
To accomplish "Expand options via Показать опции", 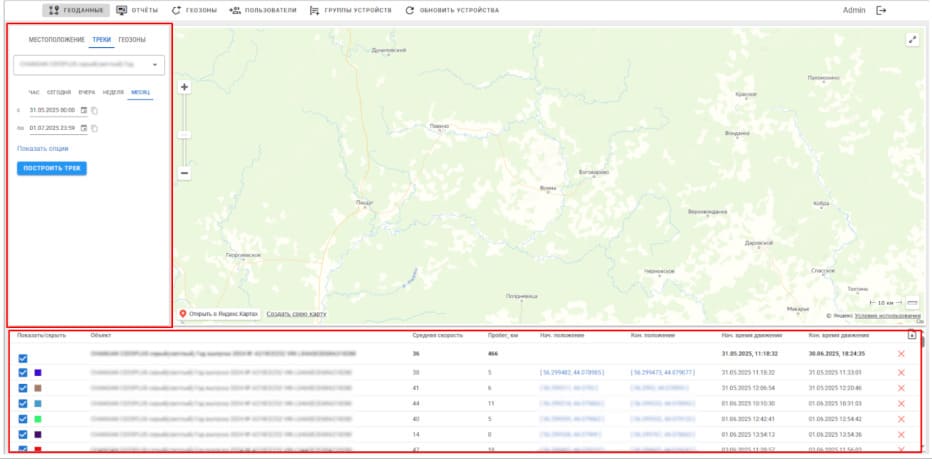I will pyautogui.click(x=42, y=148).
